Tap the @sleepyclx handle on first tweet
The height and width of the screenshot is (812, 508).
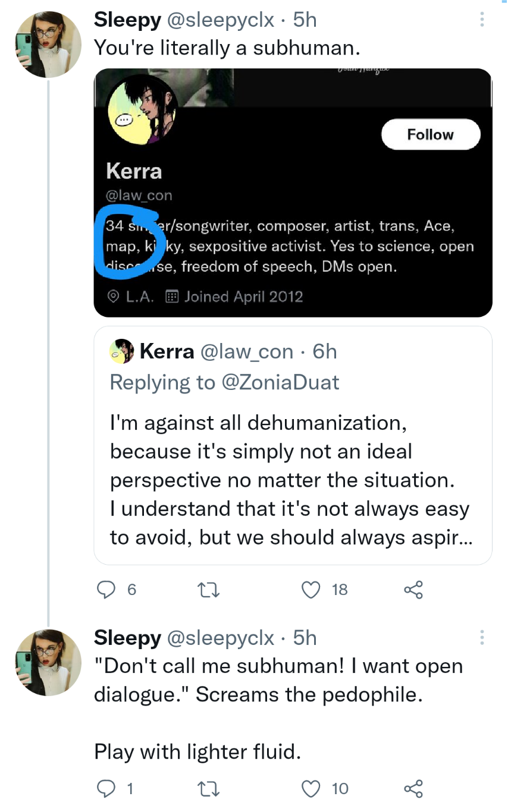221,20
